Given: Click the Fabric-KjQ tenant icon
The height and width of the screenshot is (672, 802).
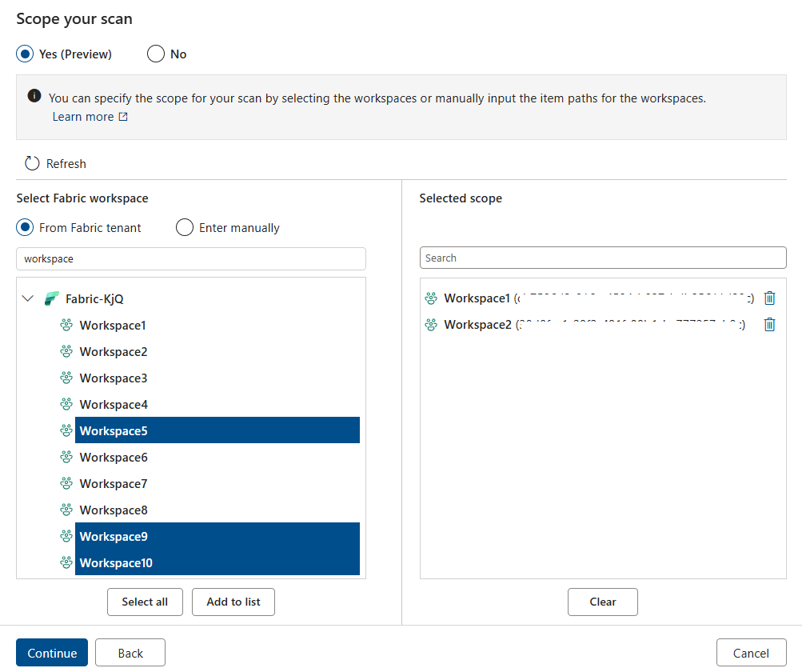Looking at the screenshot, I should pyautogui.click(x=50, y=298).
